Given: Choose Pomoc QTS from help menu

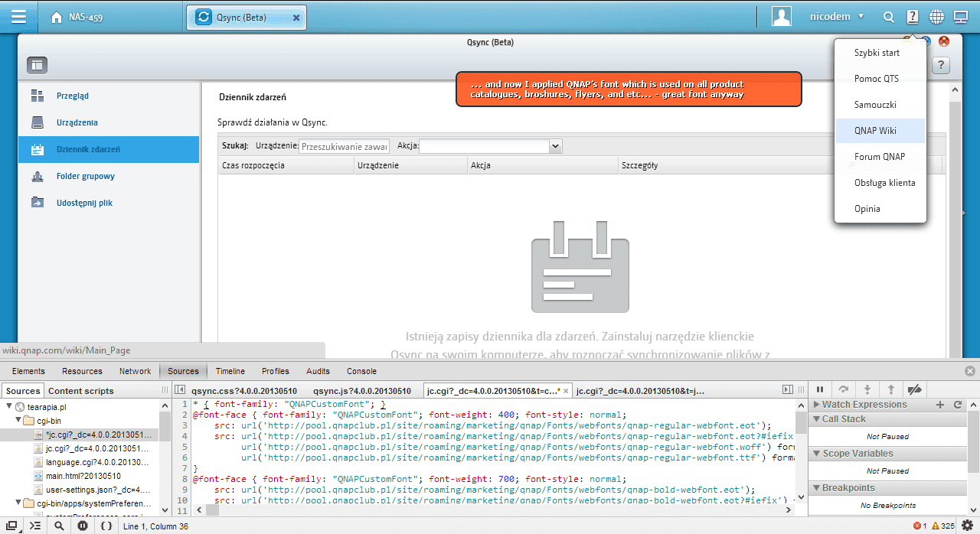Looking at the screenshot, I should pyautogui.click(x=880, y=79).
